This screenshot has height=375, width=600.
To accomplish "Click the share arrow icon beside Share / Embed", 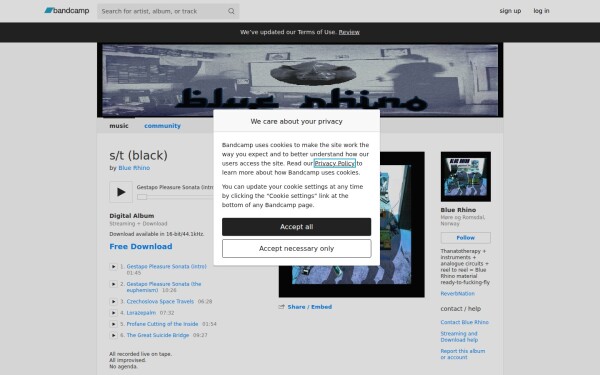I will (282, 307).
